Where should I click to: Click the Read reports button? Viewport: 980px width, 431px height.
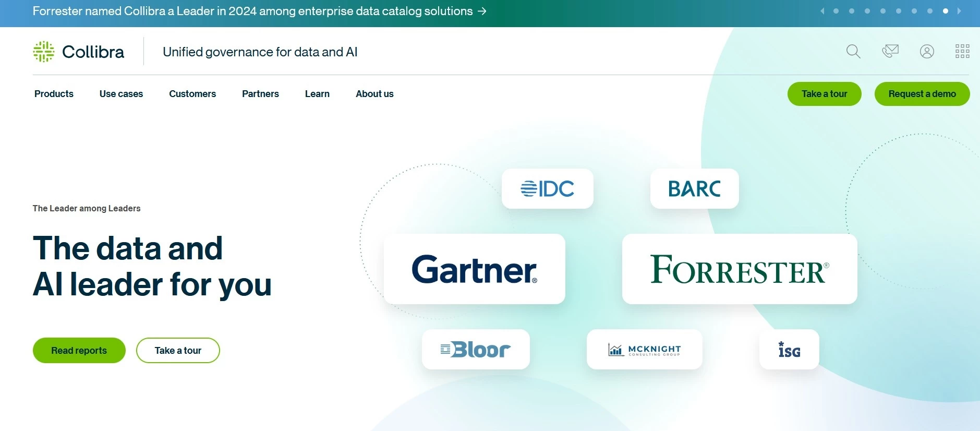click(x=79, y=351)
